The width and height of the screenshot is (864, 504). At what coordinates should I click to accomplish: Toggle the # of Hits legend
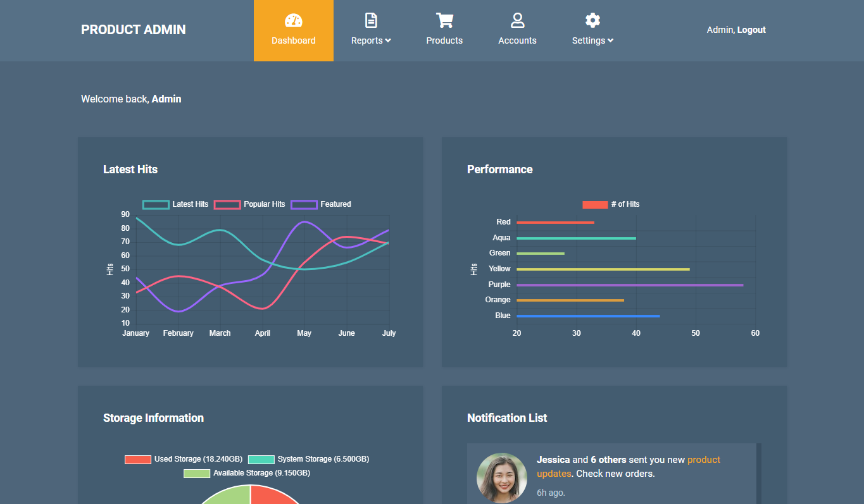[x=611, y=204]
